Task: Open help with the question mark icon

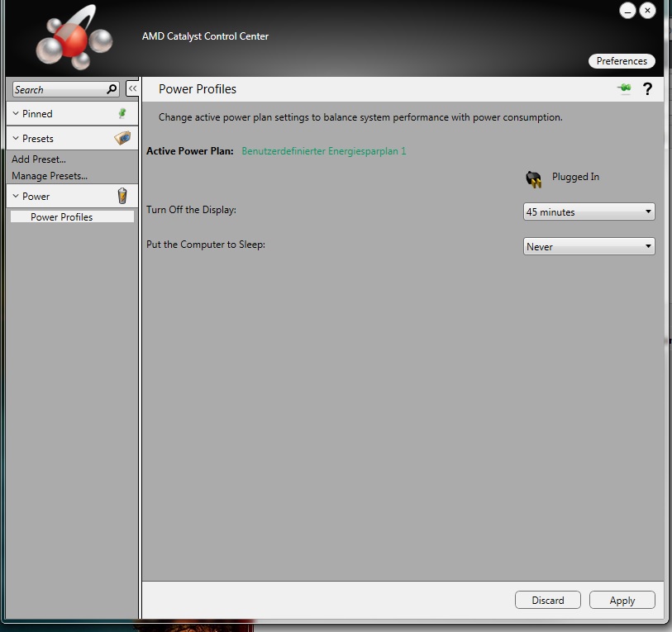Action: point(647,88)
